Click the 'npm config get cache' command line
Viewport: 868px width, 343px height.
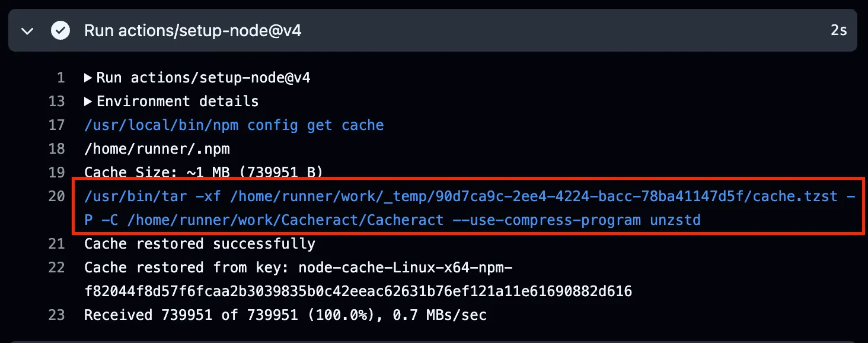point(234,125)
